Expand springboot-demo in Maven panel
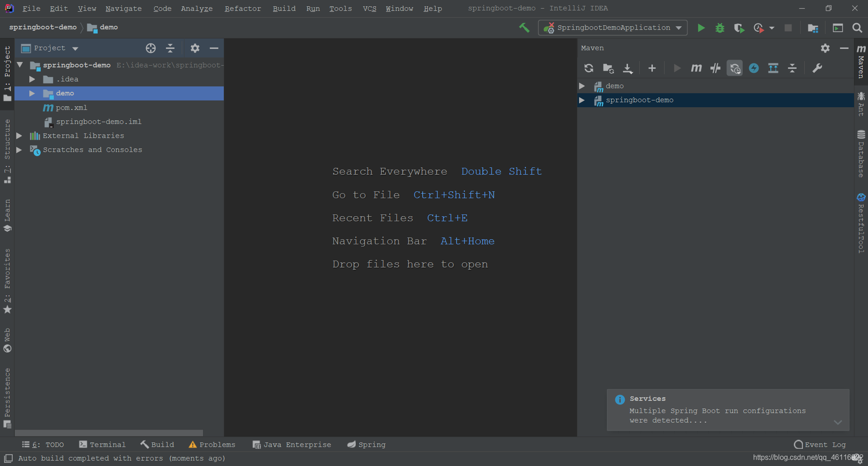Screen dimensions: 868x466 point(582,100)
